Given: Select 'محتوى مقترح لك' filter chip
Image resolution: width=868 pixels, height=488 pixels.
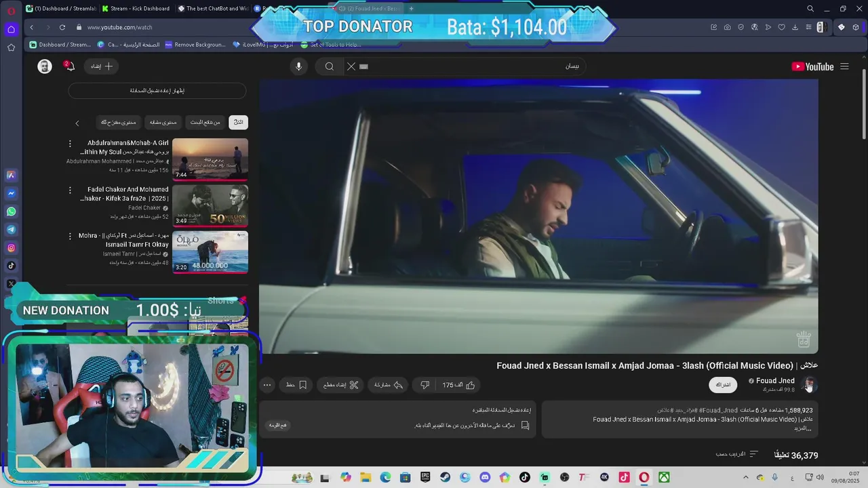Looking at the screenshot, I should [x=119, y=122].
